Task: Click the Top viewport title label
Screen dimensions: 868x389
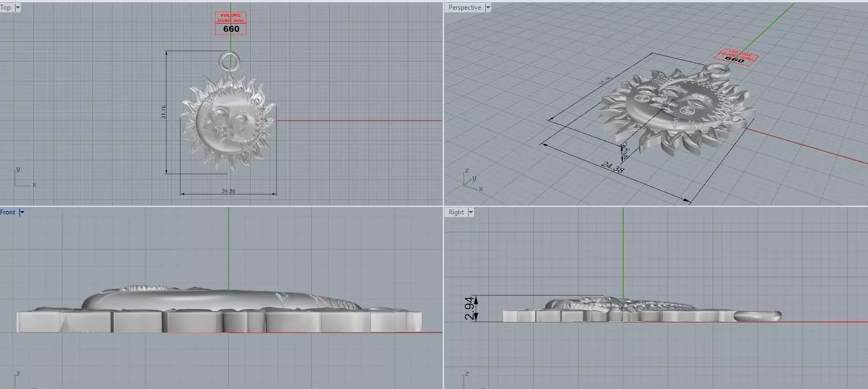Action: pos(5,8)
